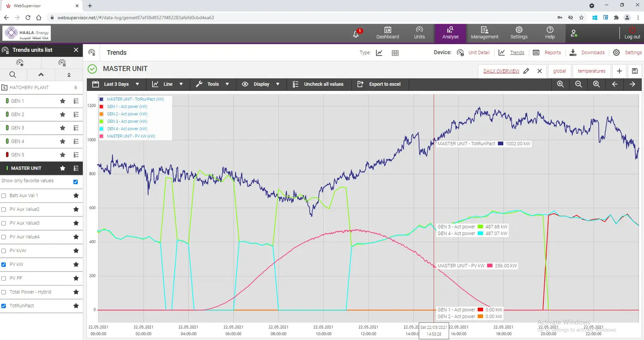Edit DAILY OVERVIEW tab with pencil icon

[526, 71]
